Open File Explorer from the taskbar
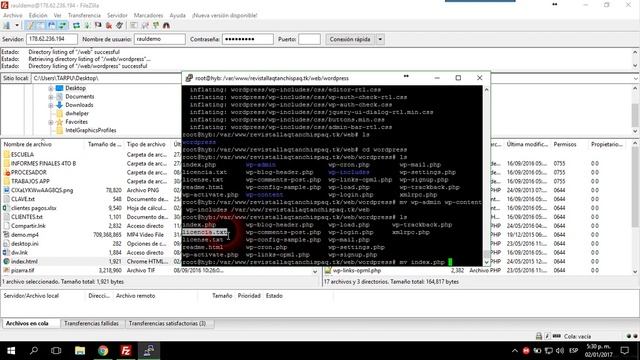Screen dimensions: 640x360 click(80, 351)
